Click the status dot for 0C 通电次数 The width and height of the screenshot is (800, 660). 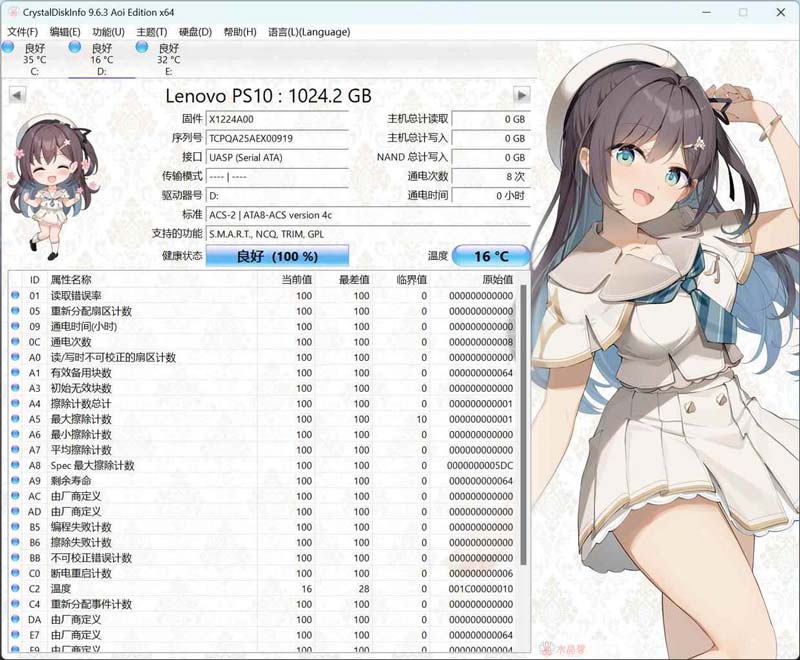15,341
